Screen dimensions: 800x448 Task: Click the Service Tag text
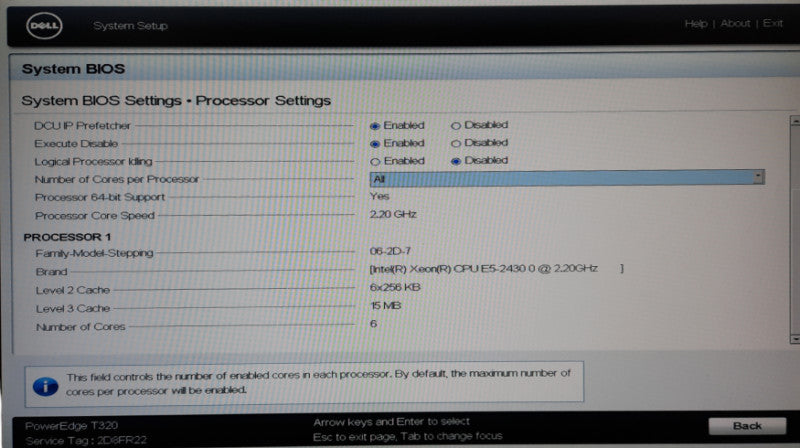pyautogui.click(x=86, y=440)
